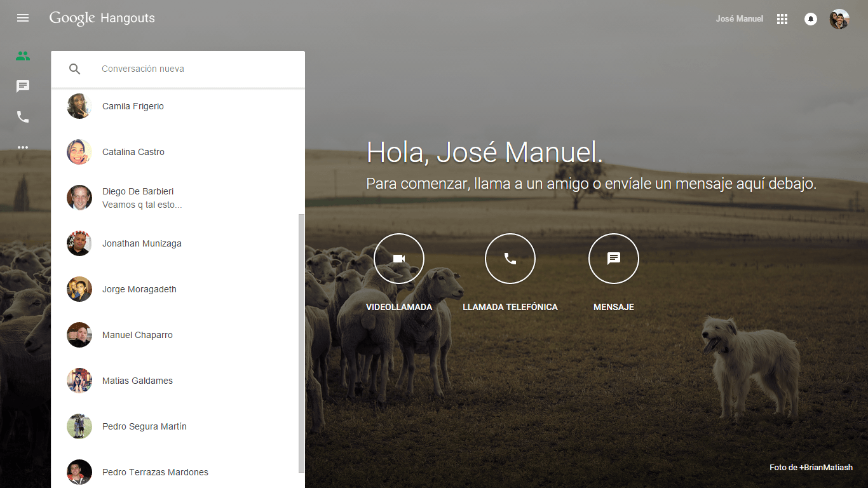Screen dimensions: 868x488
Task: Click Diego De Barbieri's avatar
Action: 79,198
